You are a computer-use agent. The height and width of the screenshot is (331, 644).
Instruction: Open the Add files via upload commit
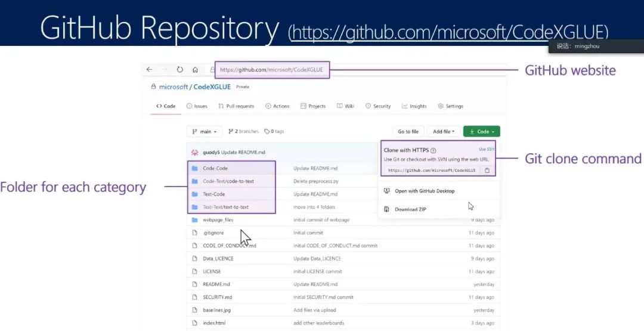(315, 310)
